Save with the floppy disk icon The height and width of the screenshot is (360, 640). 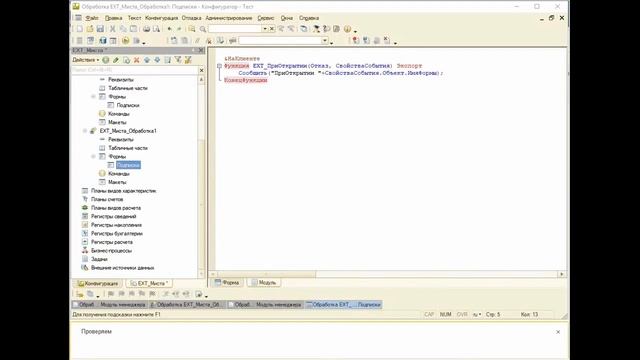coord(100,29)
